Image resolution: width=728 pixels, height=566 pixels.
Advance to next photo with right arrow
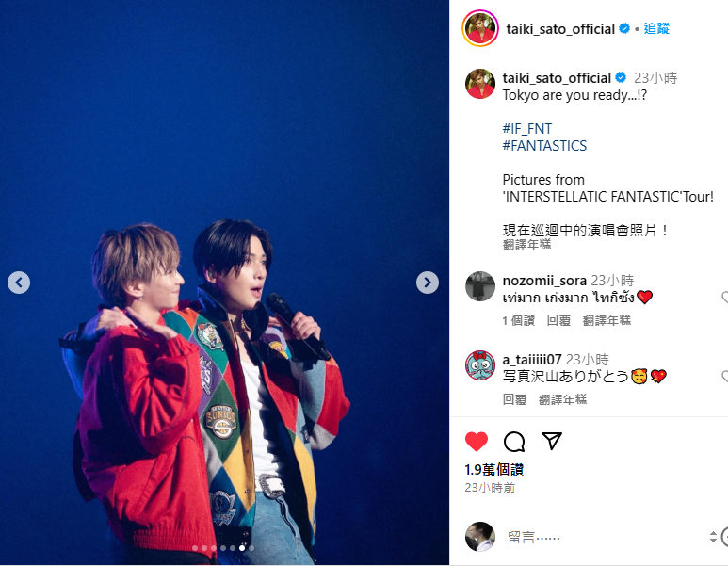[x=428, y=283]
